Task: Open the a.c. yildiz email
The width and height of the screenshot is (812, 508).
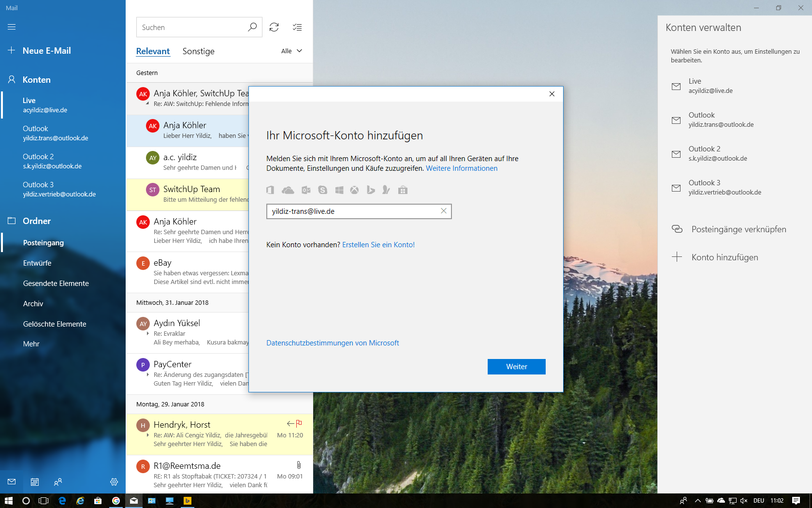Action: point(188,163)
